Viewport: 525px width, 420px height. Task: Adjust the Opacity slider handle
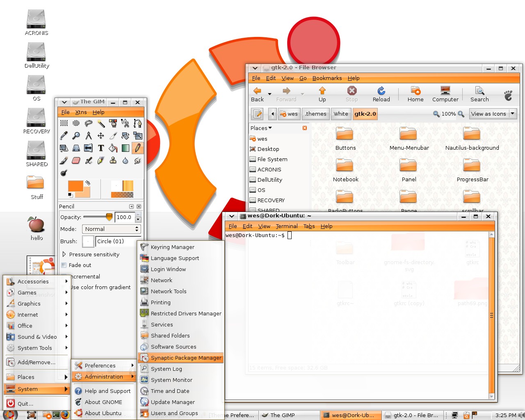pos(109,217)
